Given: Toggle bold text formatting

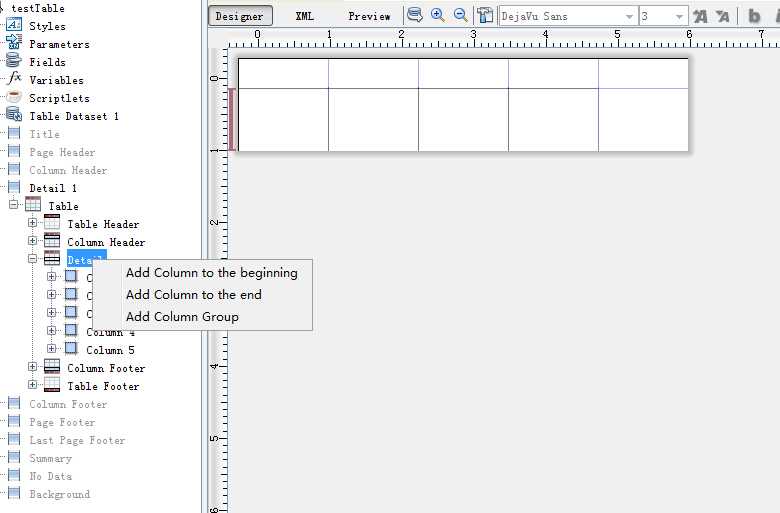Looking at the screenshot, I should pos(754,16).
